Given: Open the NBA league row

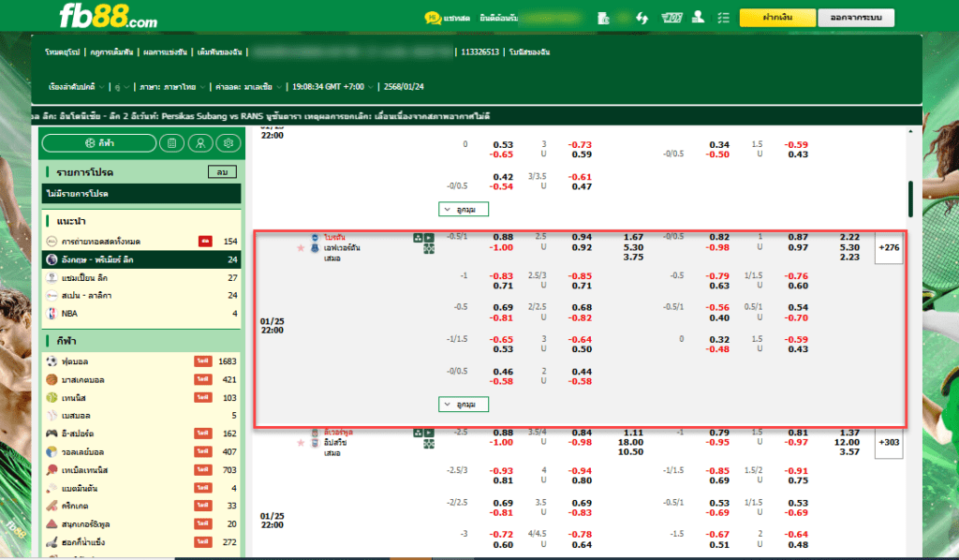Looking at the screenshot, I should [x=141, y=313].
